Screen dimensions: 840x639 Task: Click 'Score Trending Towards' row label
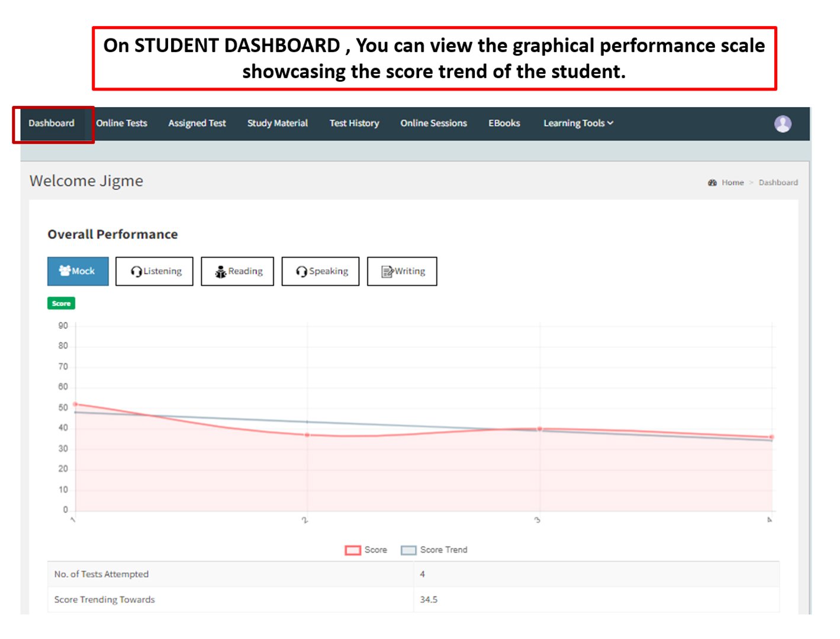click(105, 600)
